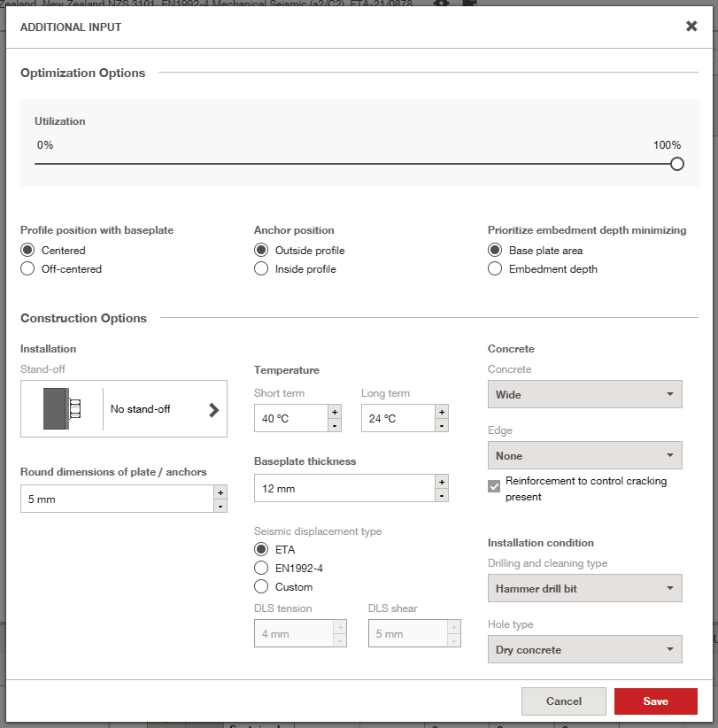Open Drilling and cleaning type dropdown
Viewport: 718px width, 728px height.
pyautogui.click(x=585, y=588)
